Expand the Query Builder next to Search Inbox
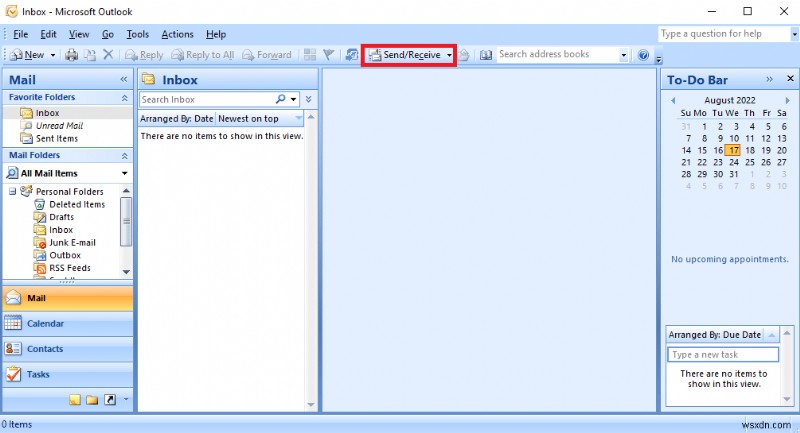This screenshot has height=433, width=800. 309,99
